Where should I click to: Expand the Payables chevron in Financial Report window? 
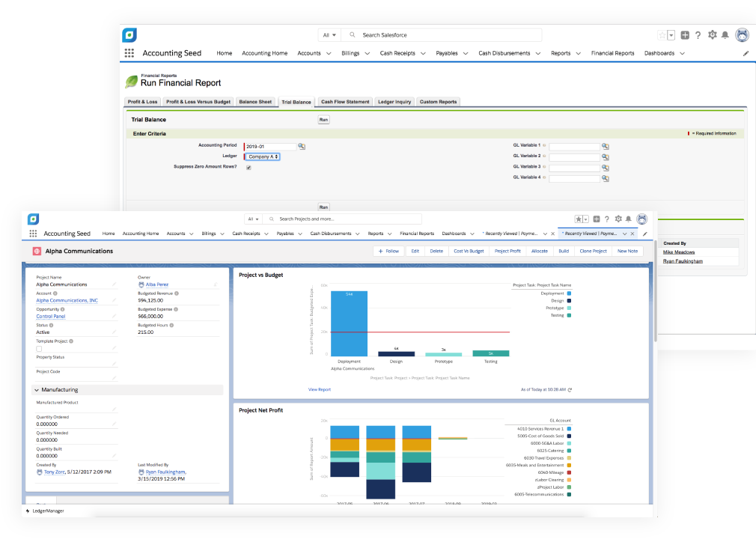(x=466, y=53)
